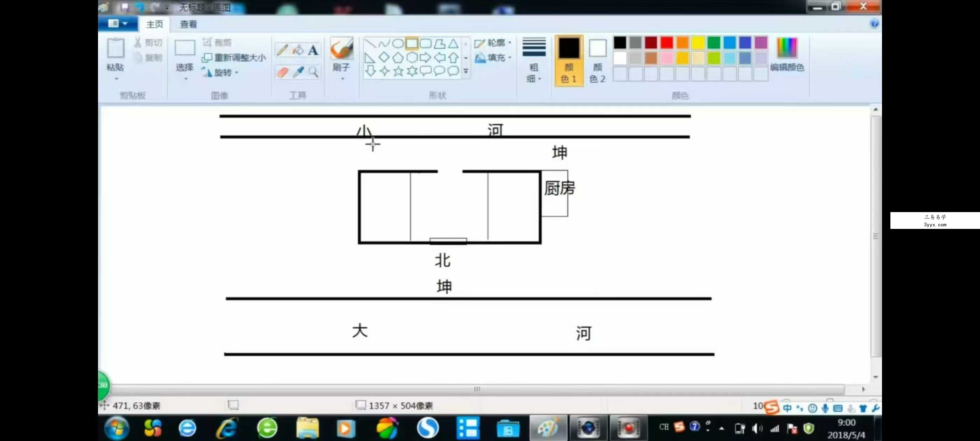Pick the black color swatch
980x441 pixels.
(620, 43)
